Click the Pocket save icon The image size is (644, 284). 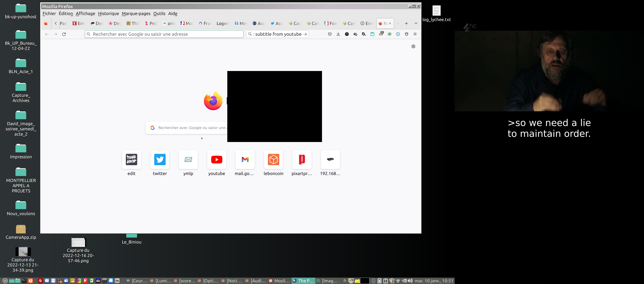(329, 34)
